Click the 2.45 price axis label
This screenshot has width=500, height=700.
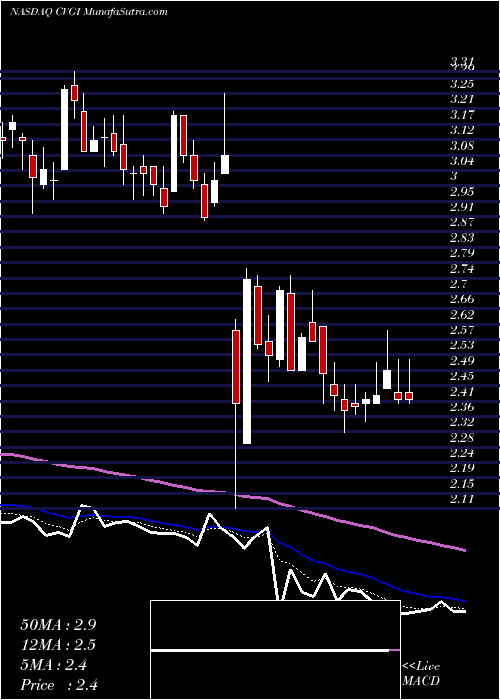tap(462, 376)
